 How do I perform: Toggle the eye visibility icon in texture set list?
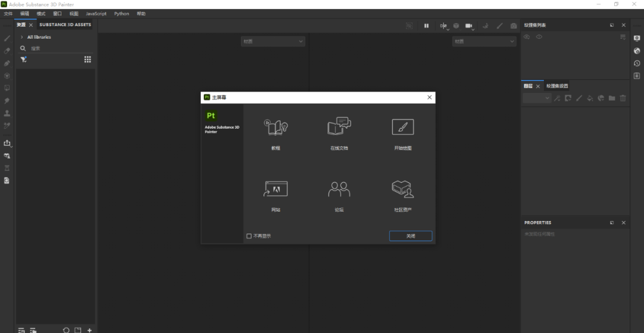click(539, 37)
